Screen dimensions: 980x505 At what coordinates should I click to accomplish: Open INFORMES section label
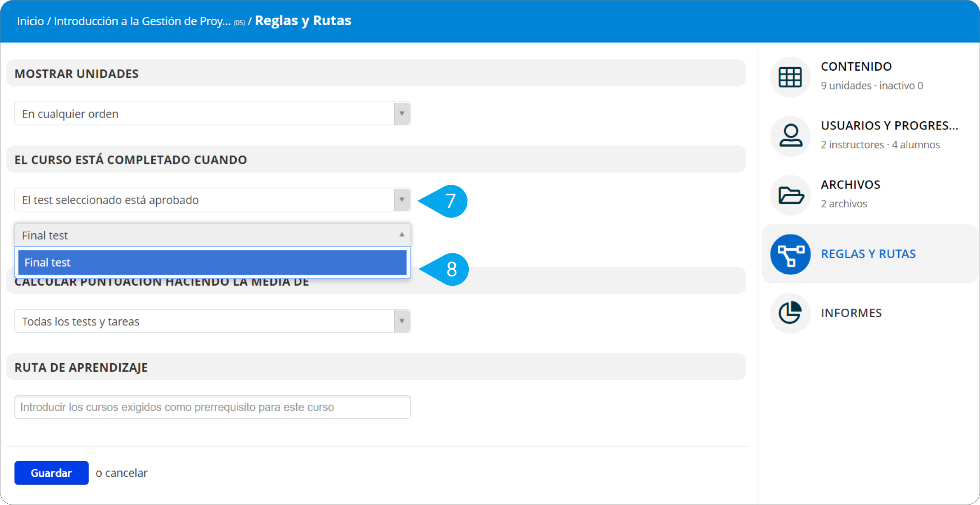coord(851,313)
